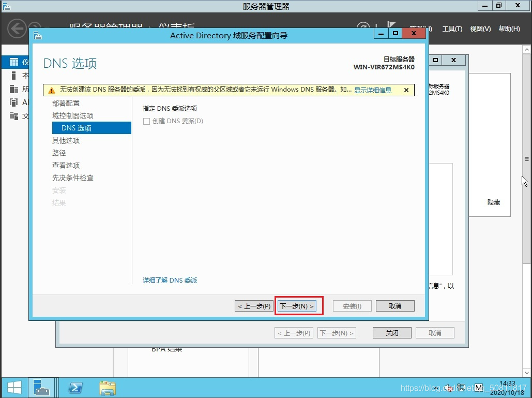Click the AD DS icon in the sidebar
Image resolution: width=532 pixels, height=398 pixels.
(14, 102)
